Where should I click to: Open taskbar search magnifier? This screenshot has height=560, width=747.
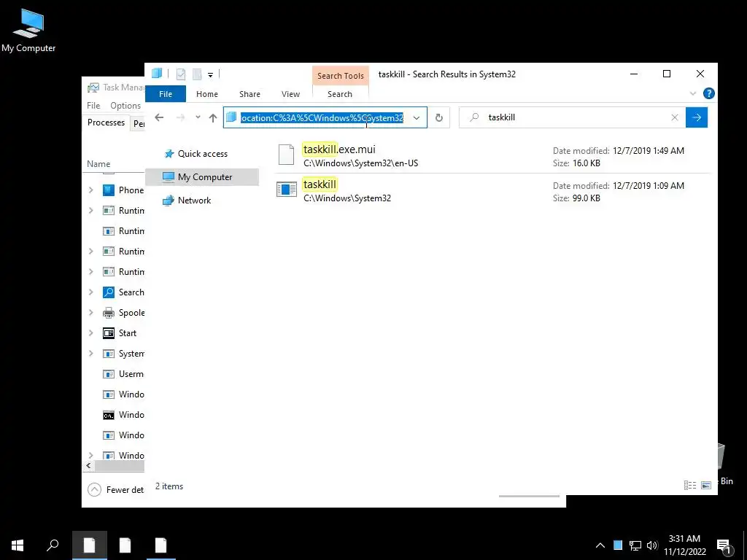[x=53, y=545]
